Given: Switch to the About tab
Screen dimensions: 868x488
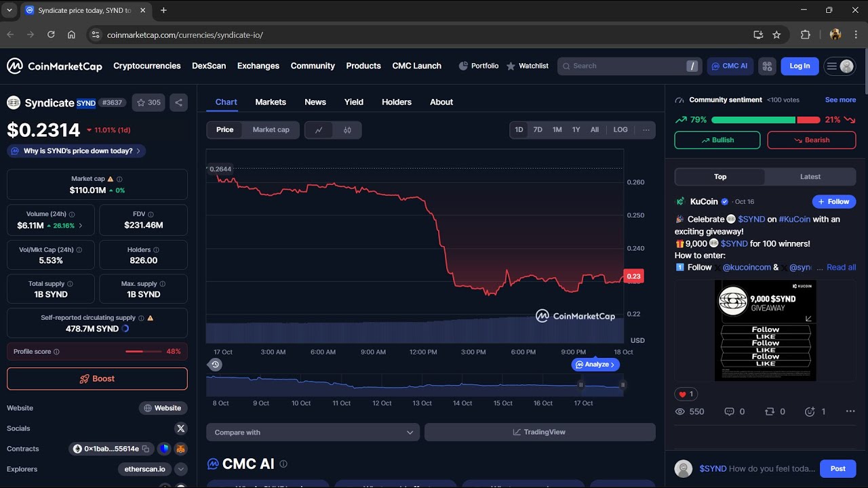Looking at the screenshot, I should [x=441, y=102].
